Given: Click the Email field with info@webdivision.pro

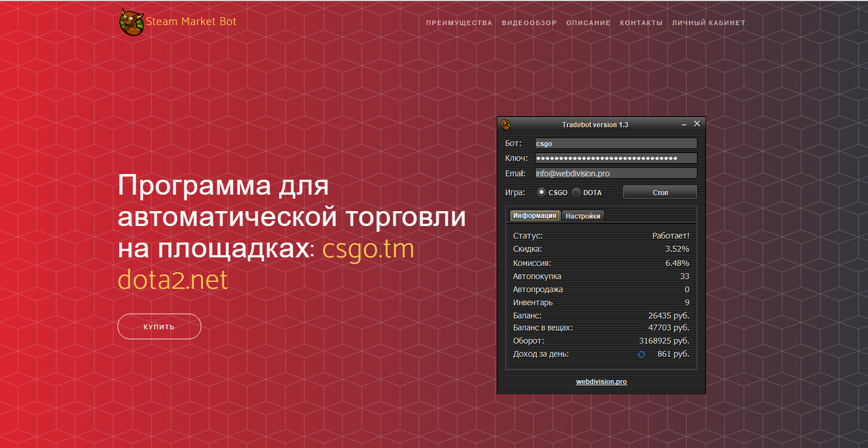Looking at the screenshot, I should pos(615,173).
